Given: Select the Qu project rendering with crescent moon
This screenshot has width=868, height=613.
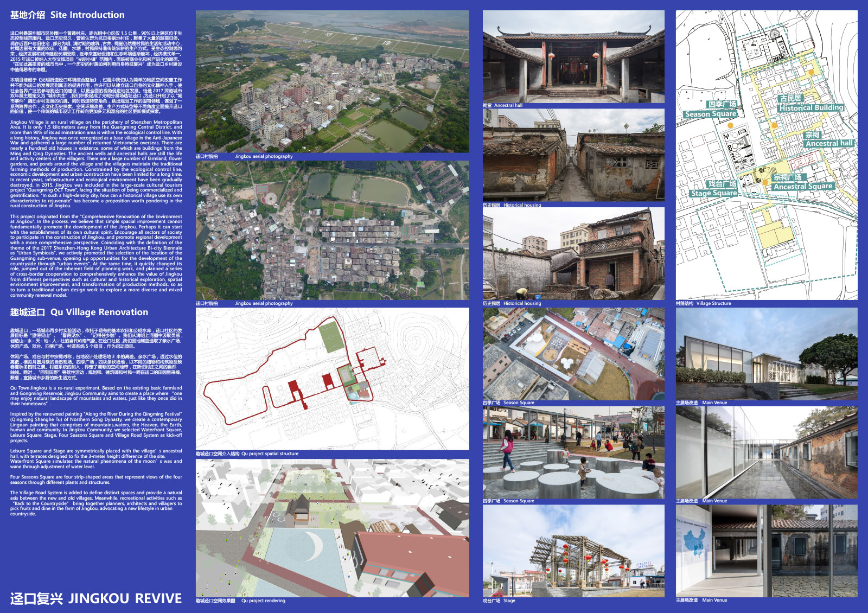Looking at the screenshot, I should [x=332, y=528].
